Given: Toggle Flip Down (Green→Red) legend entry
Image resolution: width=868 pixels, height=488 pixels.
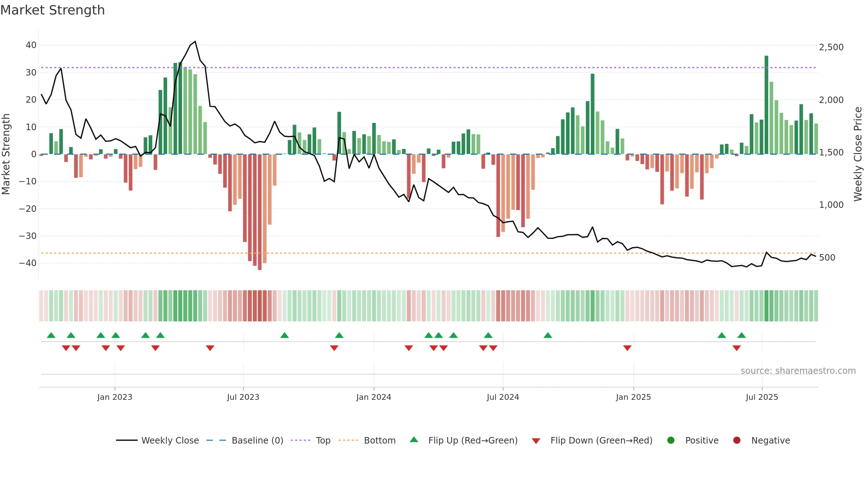Looking at the screenshot, I should click(592, 440).
